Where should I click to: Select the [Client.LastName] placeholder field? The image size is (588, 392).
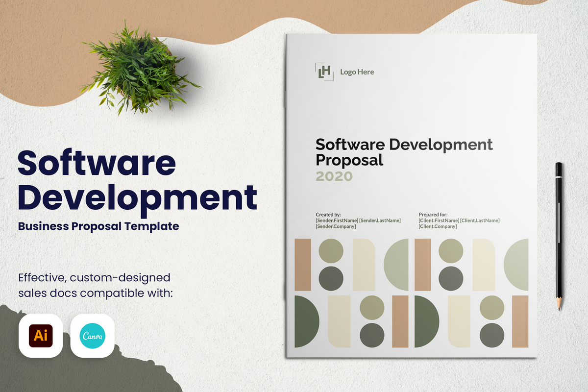[x=480, y=220]
